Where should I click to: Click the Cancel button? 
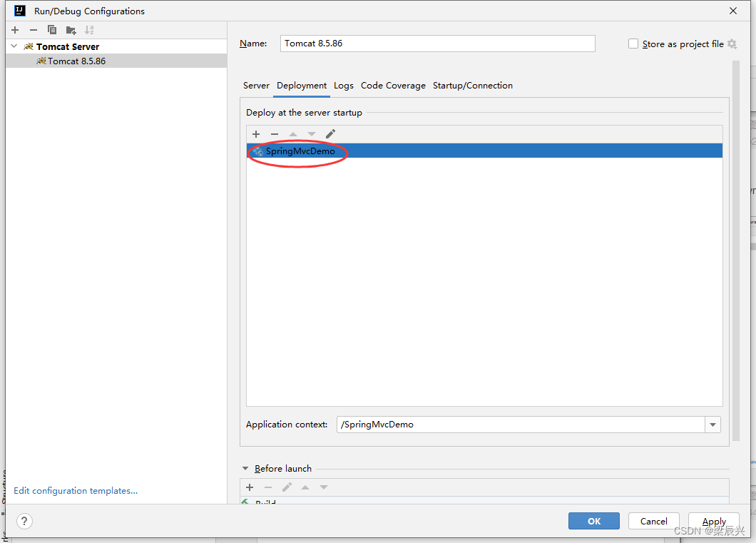(x=654, y=521)
